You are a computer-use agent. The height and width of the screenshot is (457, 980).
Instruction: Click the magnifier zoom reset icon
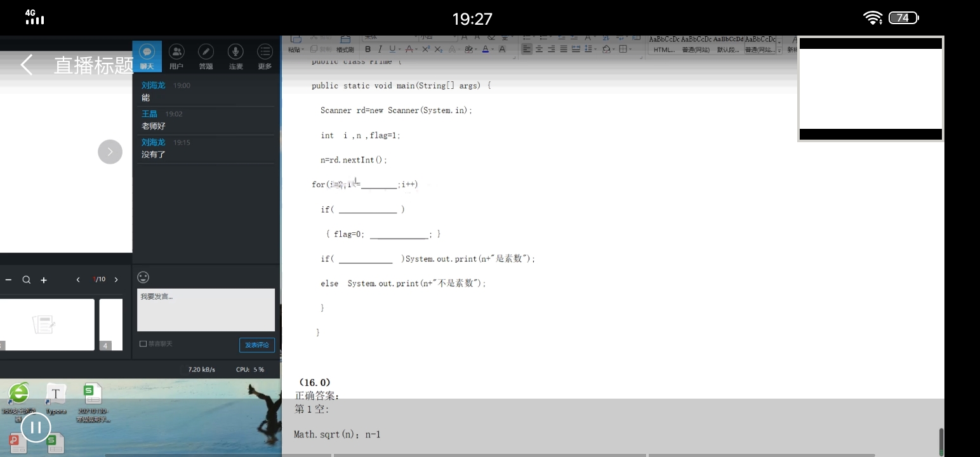pos(26,280)
